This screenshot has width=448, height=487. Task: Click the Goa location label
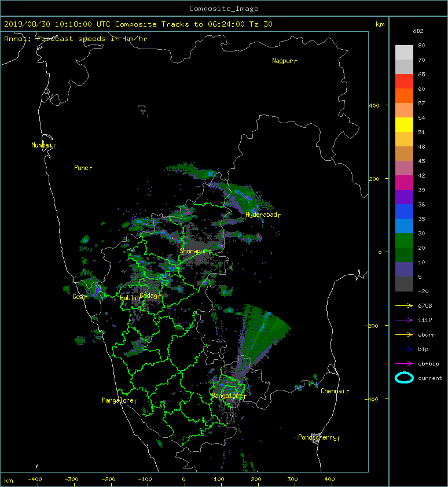tap(78, 297)
